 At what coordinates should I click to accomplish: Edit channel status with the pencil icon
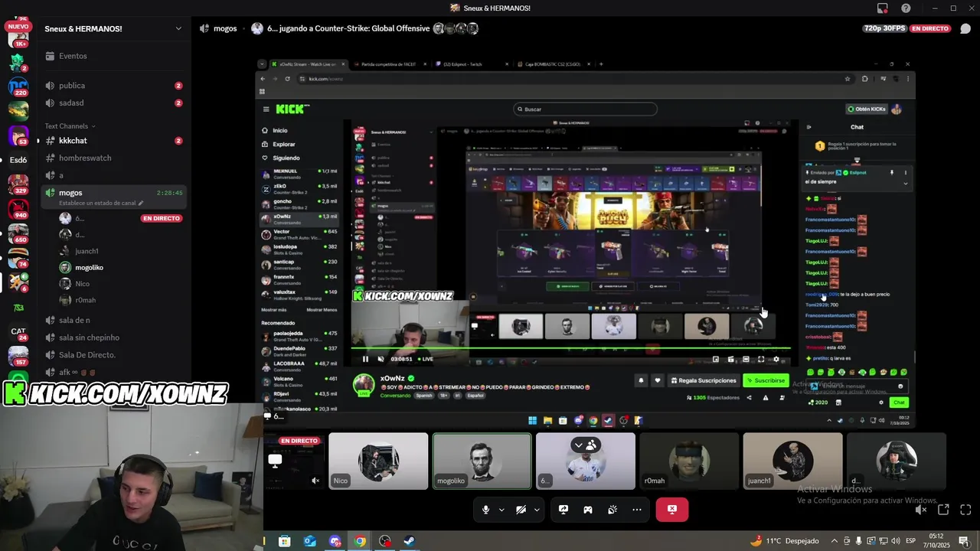(141, 204)
